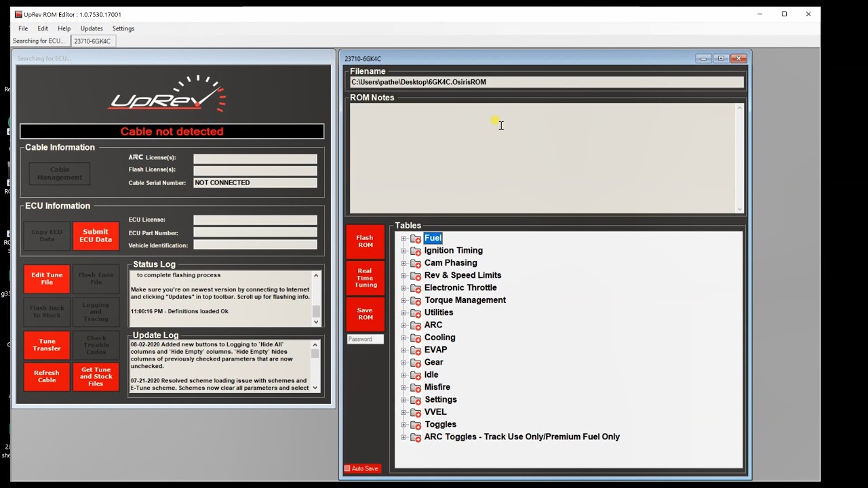Click the Toggles folder icon

tap(416, 425)
